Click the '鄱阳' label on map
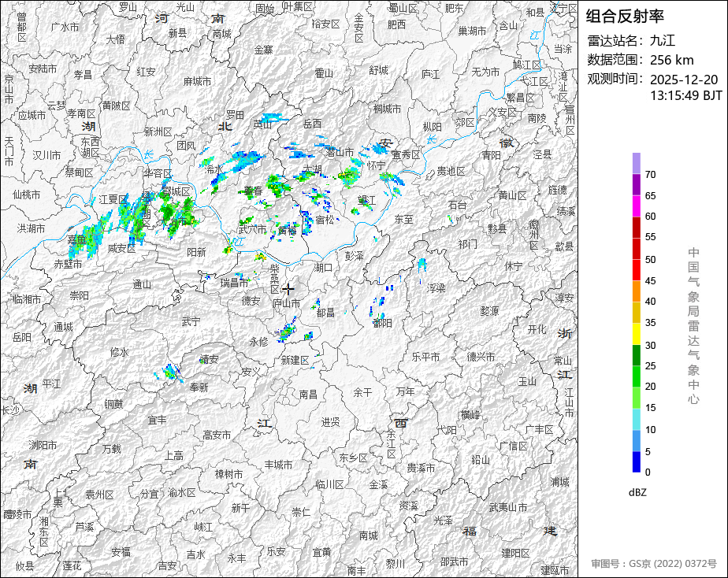Screen dimensions: 728x578 point(383,323)
